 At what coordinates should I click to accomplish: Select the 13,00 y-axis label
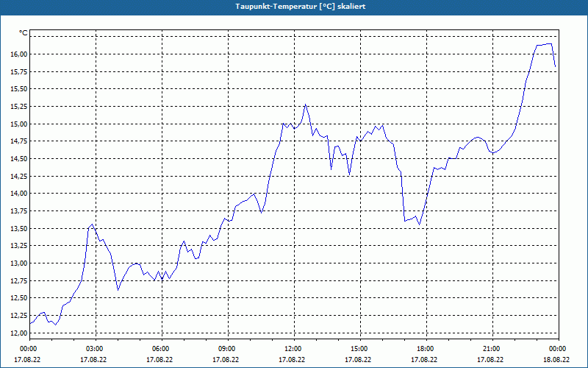(x=20, y=263)
